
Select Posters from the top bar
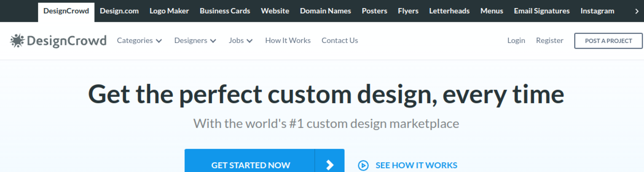pos(374,11)
